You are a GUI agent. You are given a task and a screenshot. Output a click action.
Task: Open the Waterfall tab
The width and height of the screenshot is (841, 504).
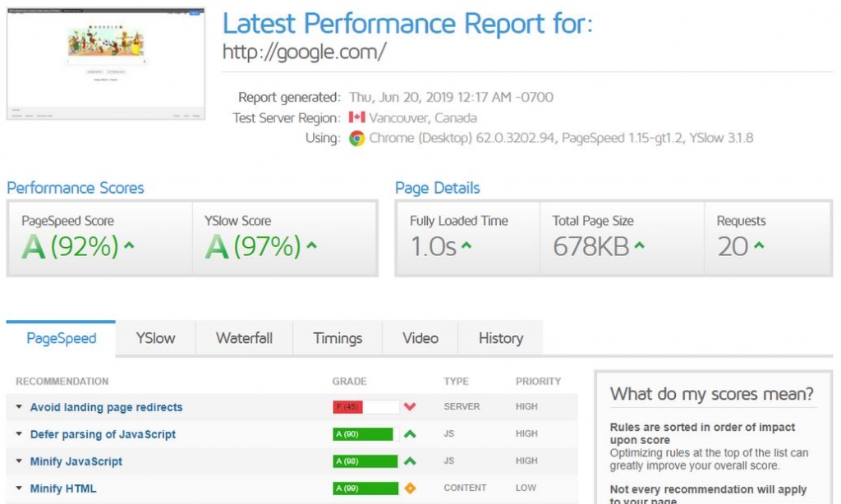coord(244,338)
